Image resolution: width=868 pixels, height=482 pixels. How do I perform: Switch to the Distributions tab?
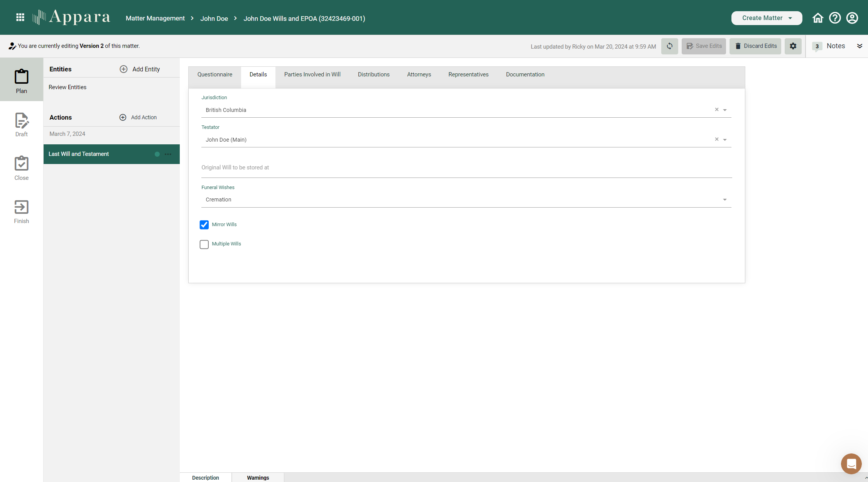(x=373, y=74)
